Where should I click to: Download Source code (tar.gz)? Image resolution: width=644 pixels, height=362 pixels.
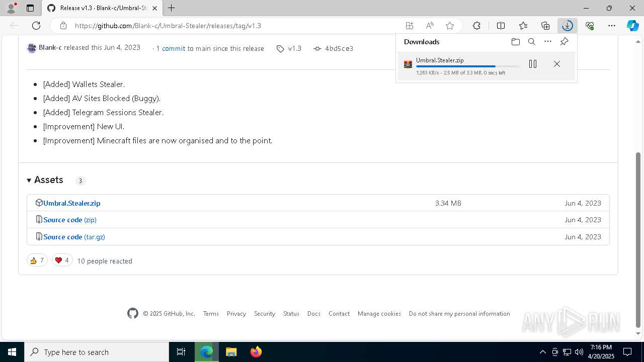coord(74,237)
